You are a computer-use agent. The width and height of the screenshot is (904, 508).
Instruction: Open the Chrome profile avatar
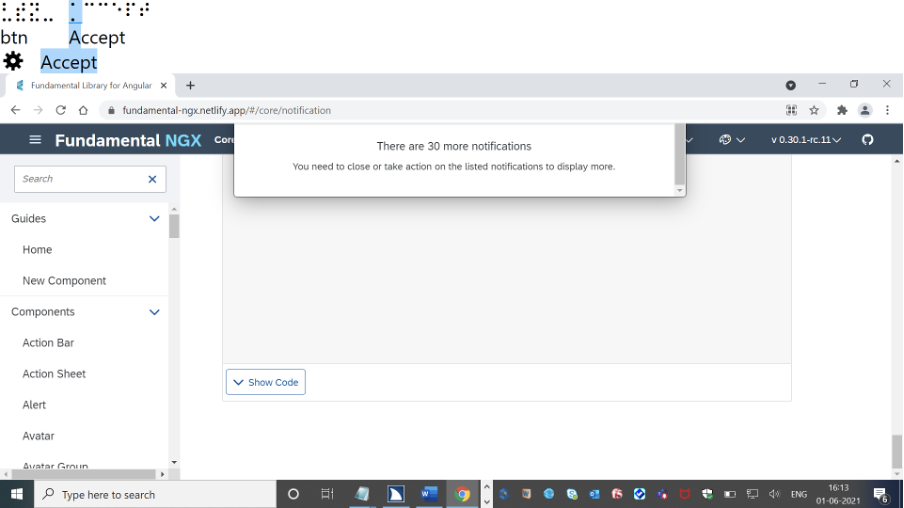[865, 110]
